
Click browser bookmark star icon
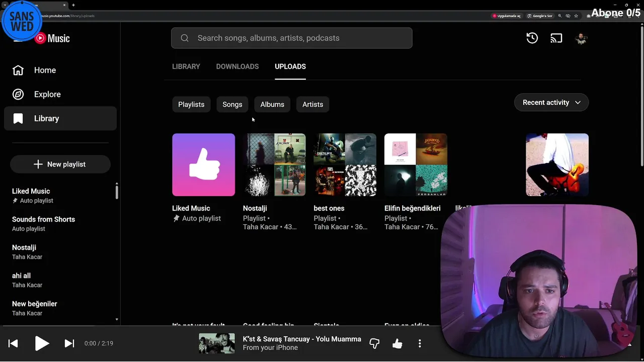(x=576, y=16)
